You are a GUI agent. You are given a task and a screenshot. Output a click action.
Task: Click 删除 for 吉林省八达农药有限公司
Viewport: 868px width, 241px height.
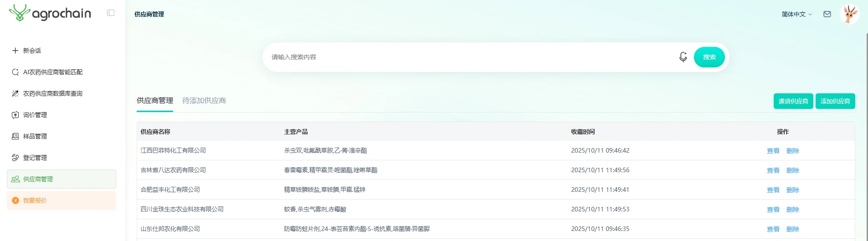tap(793, 170)
